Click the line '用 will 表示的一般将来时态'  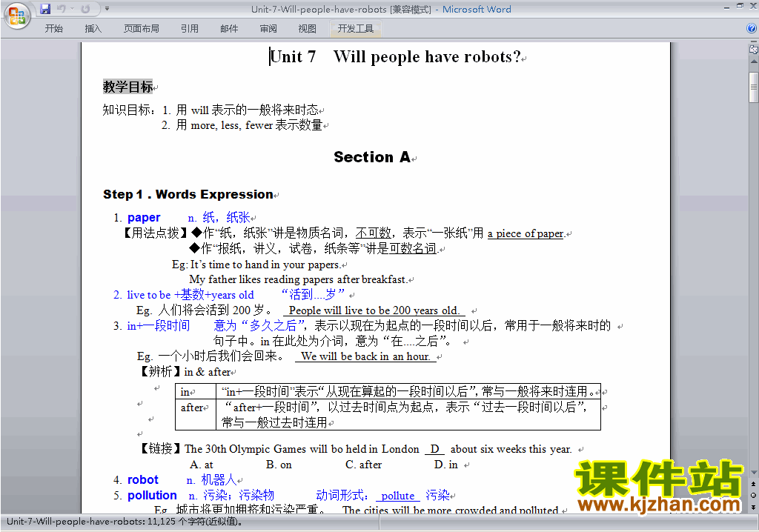pyautogui.click(x=248, y=110)
